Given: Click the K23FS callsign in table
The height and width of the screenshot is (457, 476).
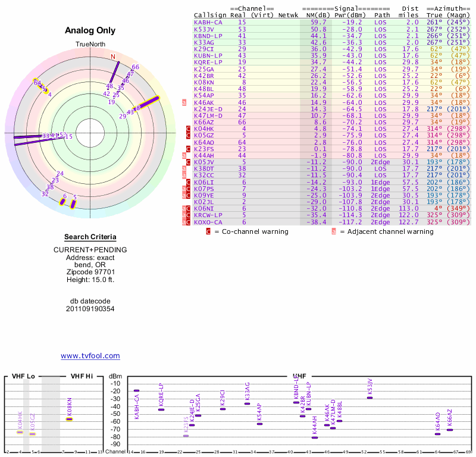Looking at the screenshot, I should [x=204, y=149].
